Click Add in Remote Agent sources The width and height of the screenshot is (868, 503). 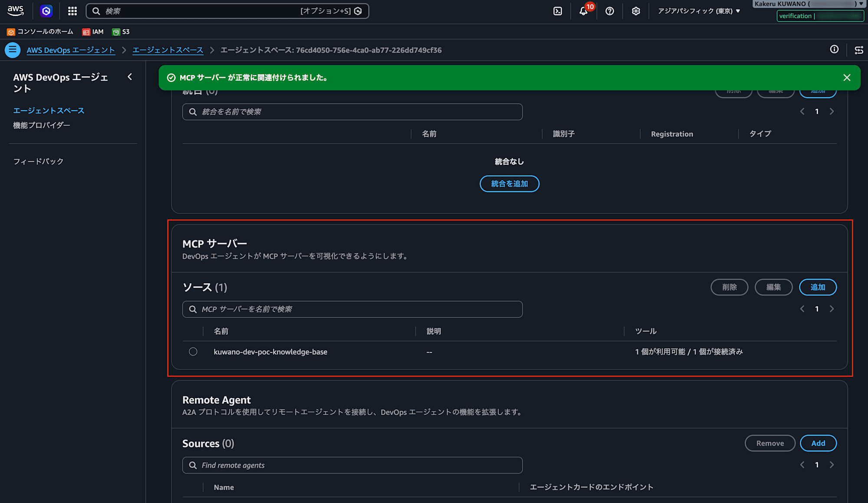818,443
